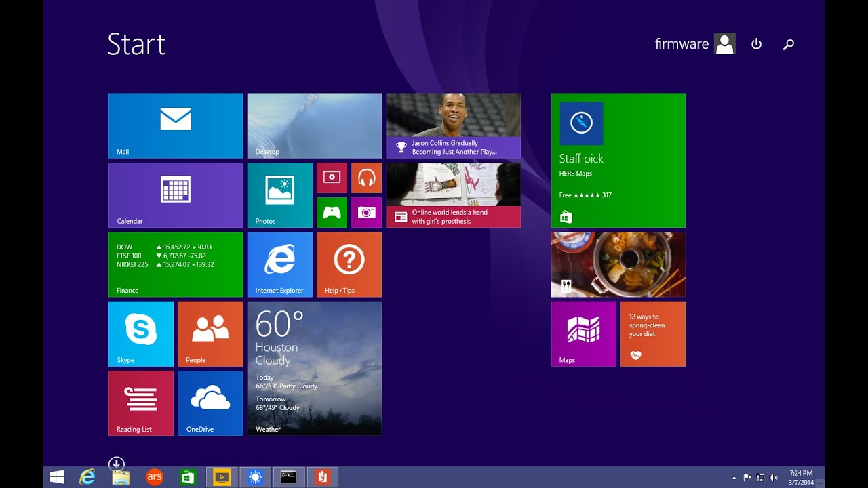Open the Staff pick HERE Maps tile
The height and width of the screenshot is (488, 868).
point(618,161)
